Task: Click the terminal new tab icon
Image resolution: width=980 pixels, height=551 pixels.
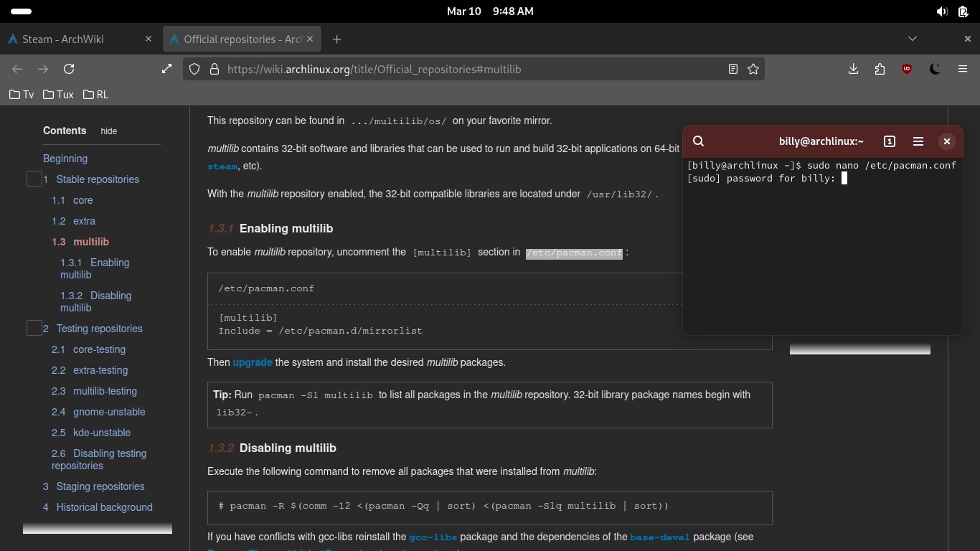Action: [890, 141]
